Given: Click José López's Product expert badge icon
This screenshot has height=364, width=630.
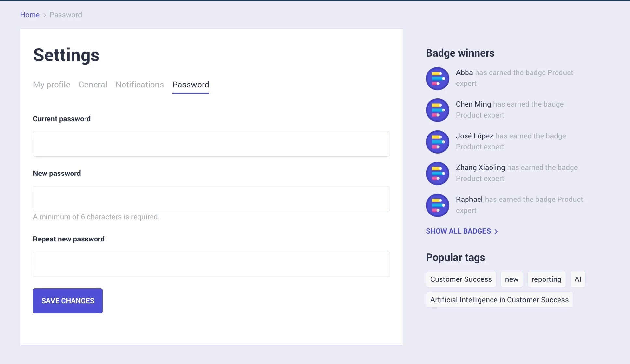Looking at the screenshot, I should pos(438,142).
